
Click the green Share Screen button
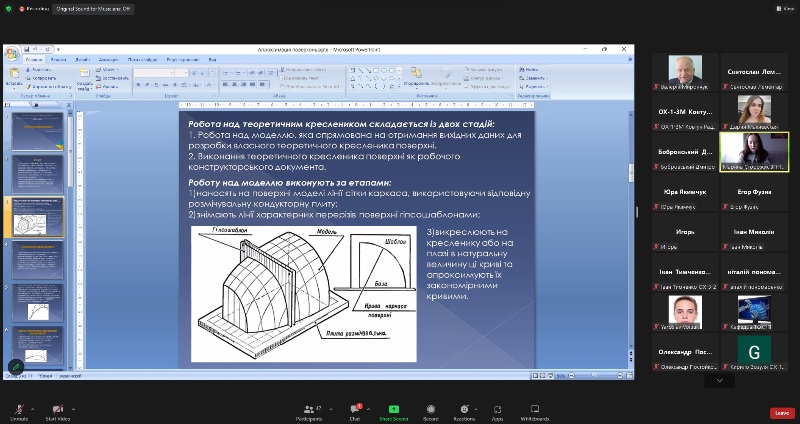(394, 410)
